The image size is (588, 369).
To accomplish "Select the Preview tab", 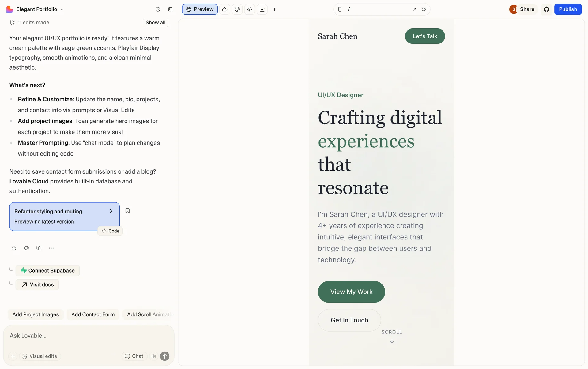I will tap(200, 9).
